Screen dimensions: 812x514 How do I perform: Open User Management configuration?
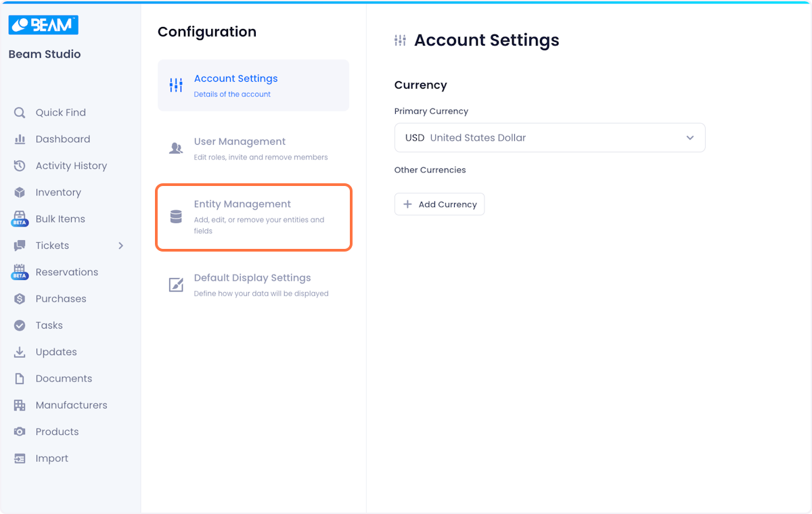[x=254, y=149]
